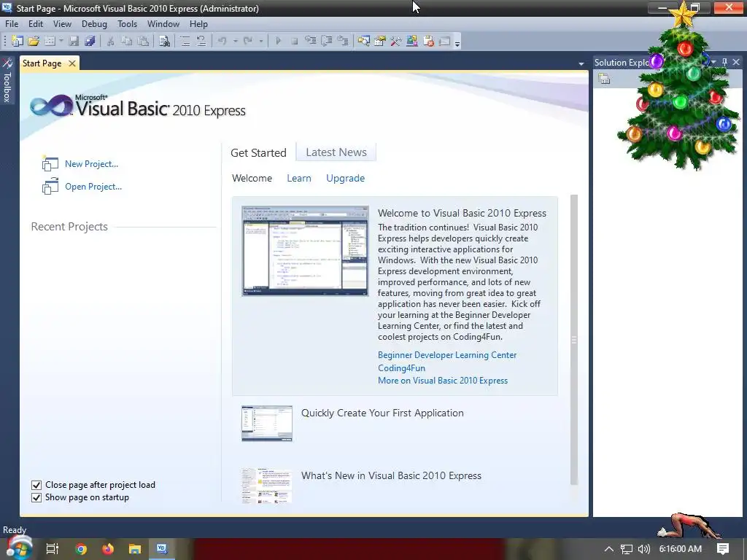Open Firefox from the taskbar
The height and width of the screenshot is (560, 747).
(108, 549)
